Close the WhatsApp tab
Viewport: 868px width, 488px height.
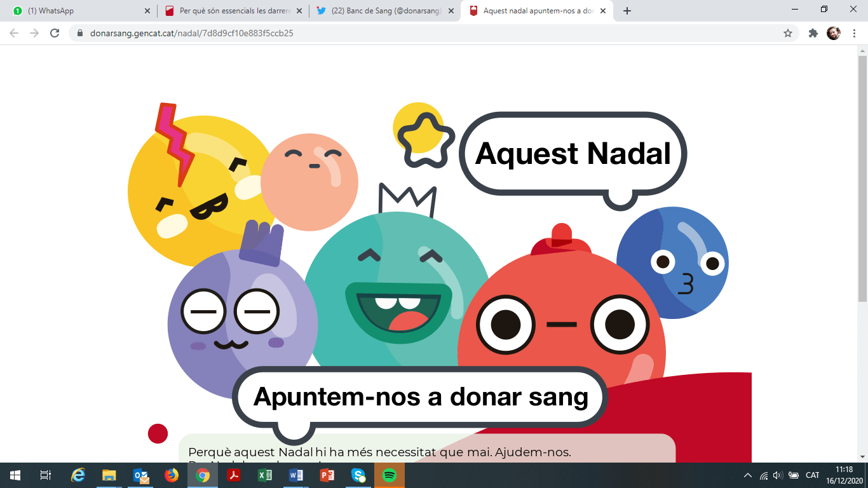click(147, 11)
